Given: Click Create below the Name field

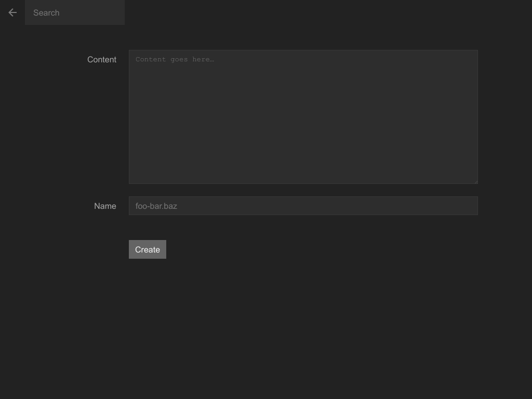Looking at the screenshot, I should (148, 249).
